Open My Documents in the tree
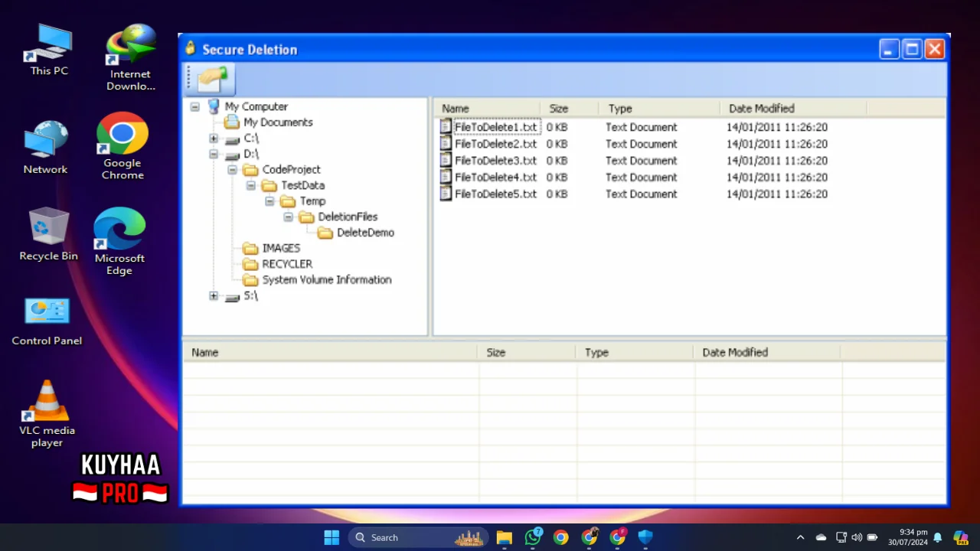Screen dimensions: 980x551 pos(278,122)
